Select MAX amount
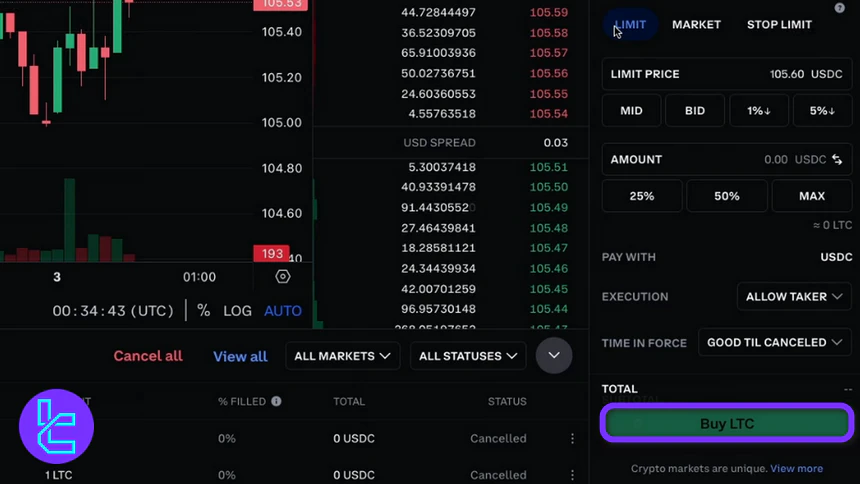 click(812, 196)
